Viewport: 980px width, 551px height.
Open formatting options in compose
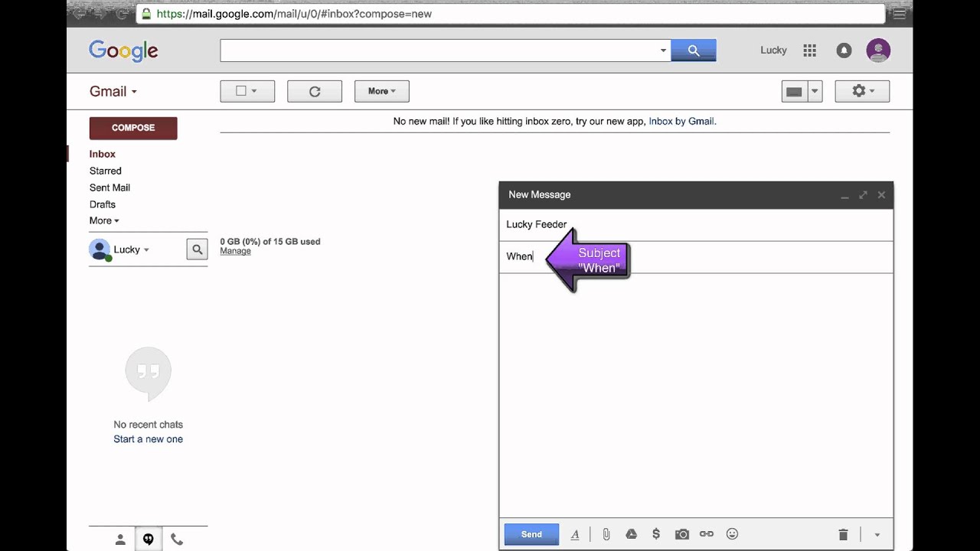575,534
